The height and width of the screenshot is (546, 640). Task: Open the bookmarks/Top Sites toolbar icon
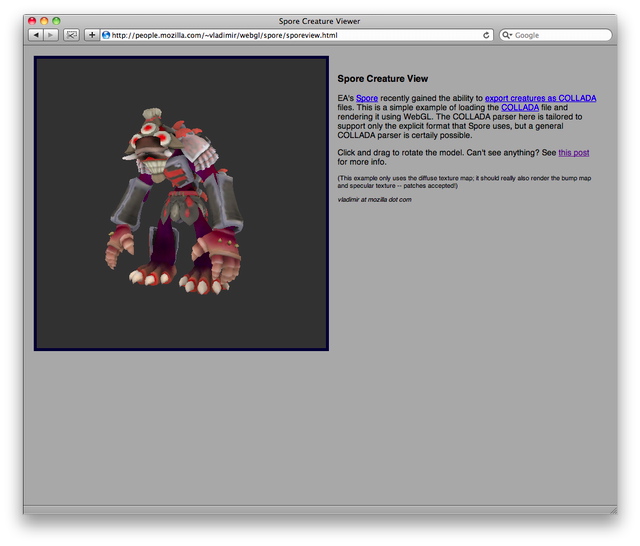(71, 35)
